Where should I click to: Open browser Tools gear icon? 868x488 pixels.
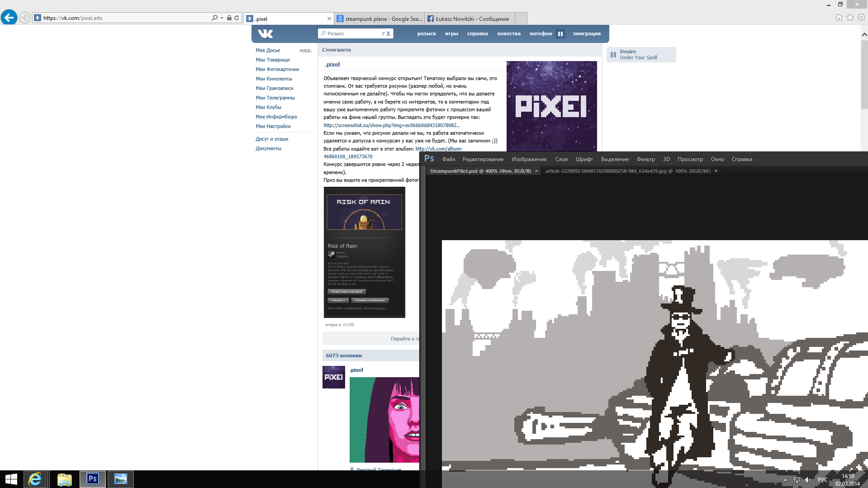861,17
